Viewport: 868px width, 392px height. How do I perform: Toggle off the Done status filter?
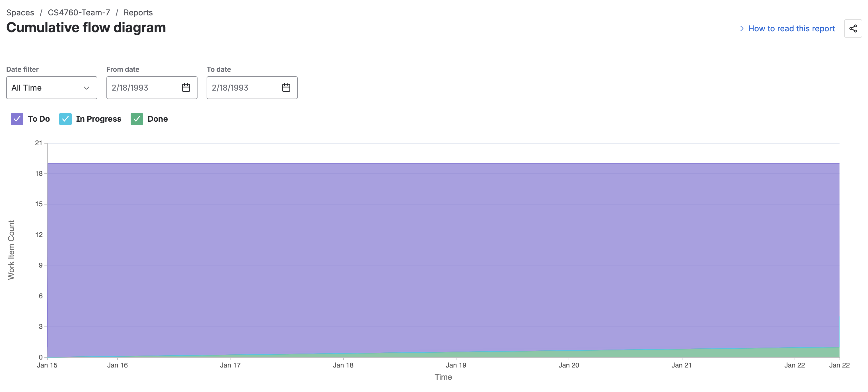click(137, 119)
